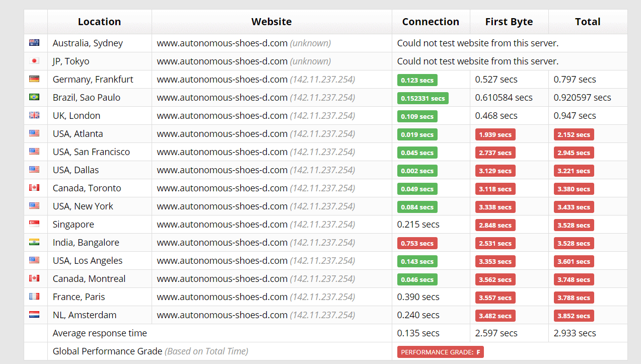Image resolution: width=641 pixels, height=364 pixels.
Task: Click the Australia flag icon
Action: 34,43
